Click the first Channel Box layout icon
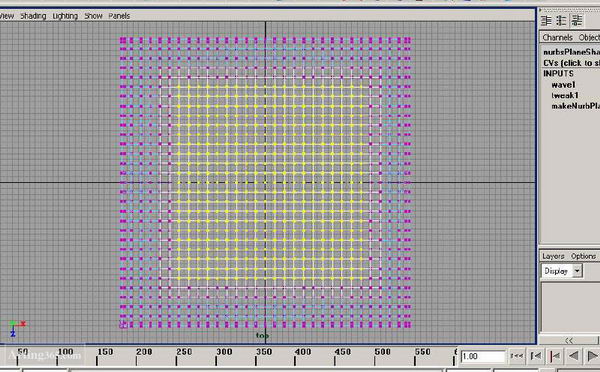The width and height of the screenshot is (600, 372). tap(546, 20)
